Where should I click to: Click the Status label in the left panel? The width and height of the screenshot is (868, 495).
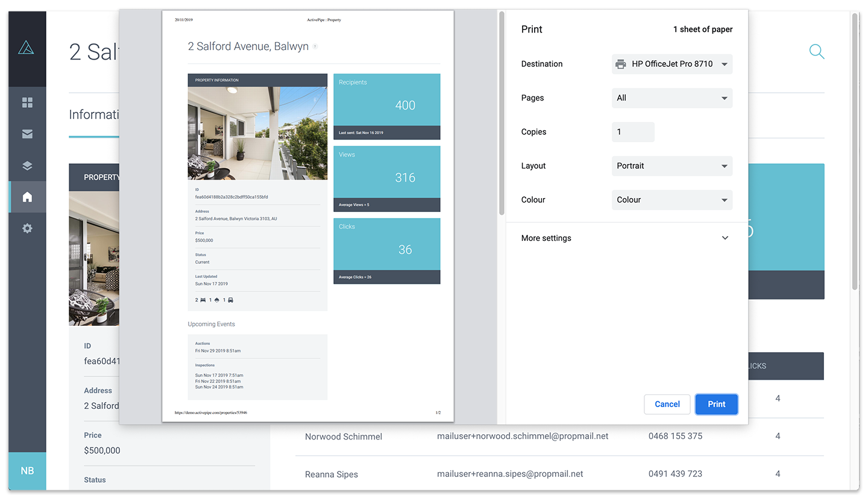pos(95,480)
